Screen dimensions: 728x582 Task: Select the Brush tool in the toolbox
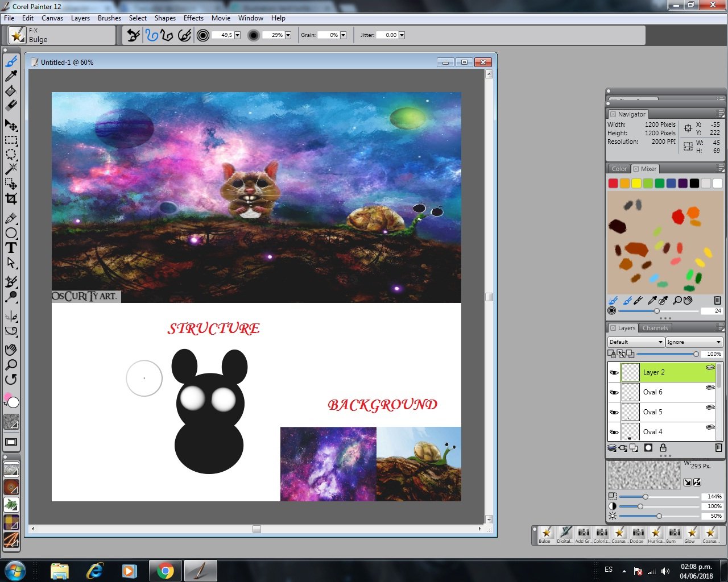[x=11, y=61]
